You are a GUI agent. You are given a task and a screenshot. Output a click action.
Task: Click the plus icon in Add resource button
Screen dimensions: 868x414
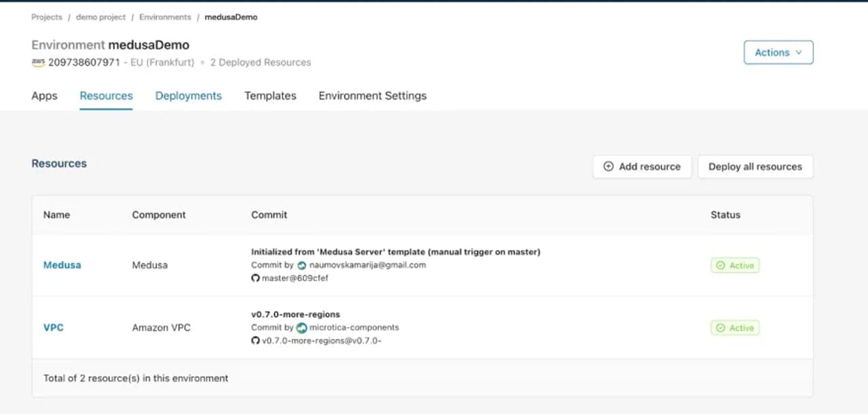(608, 166)
